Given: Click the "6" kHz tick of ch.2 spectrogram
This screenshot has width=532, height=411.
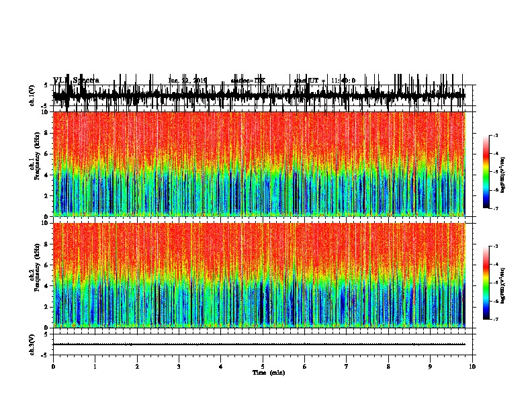Looking at the screenshot, I should click(x=46, y=265).
